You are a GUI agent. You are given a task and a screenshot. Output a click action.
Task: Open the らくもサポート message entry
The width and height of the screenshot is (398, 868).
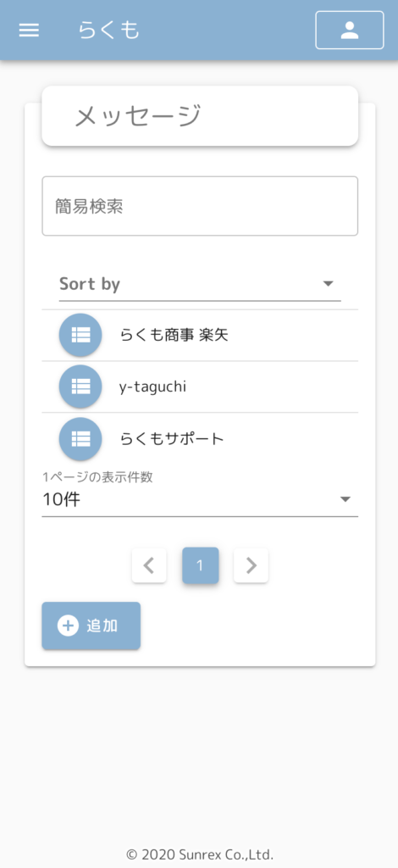(200, 438)
